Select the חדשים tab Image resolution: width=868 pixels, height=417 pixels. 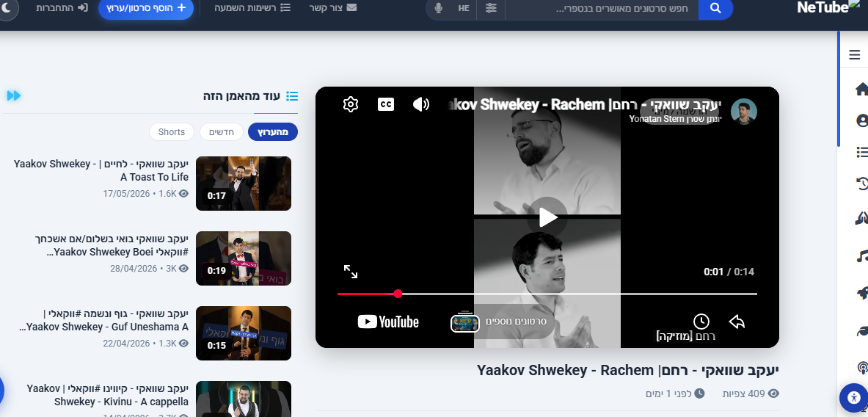click(x=221, y=132)
